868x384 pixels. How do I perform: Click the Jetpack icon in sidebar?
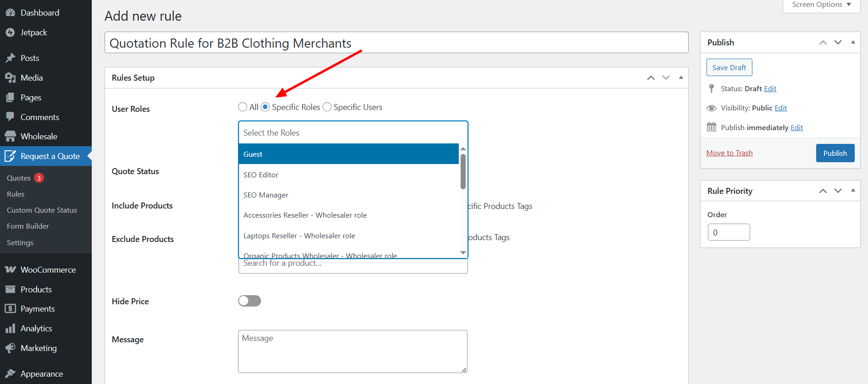(x=10, y=33)
